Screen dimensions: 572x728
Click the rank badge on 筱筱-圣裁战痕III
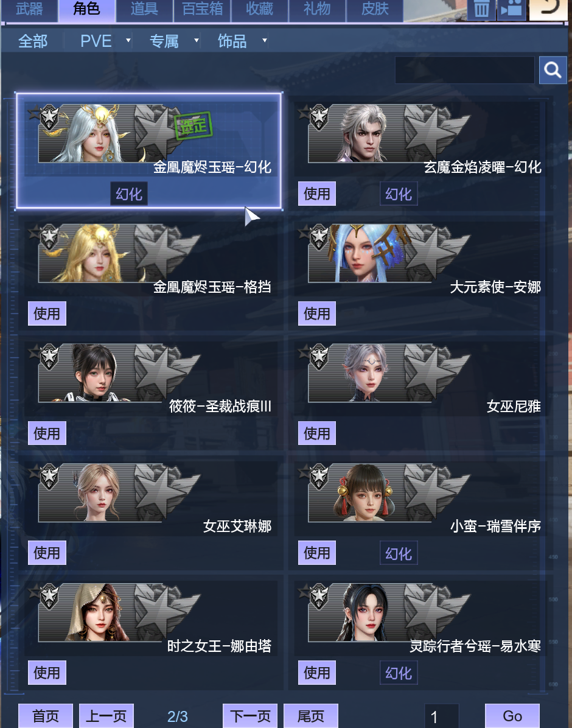(49, 357)
